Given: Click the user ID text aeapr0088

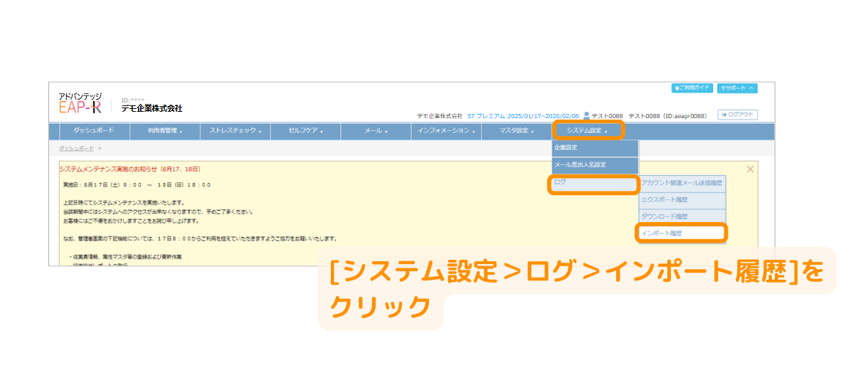Looking at the screenshot, I should [x=686, y=116].
